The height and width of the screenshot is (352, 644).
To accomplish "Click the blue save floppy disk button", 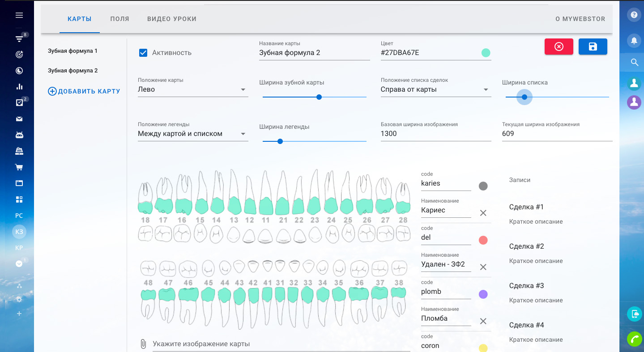I will (x=593, y=47).
